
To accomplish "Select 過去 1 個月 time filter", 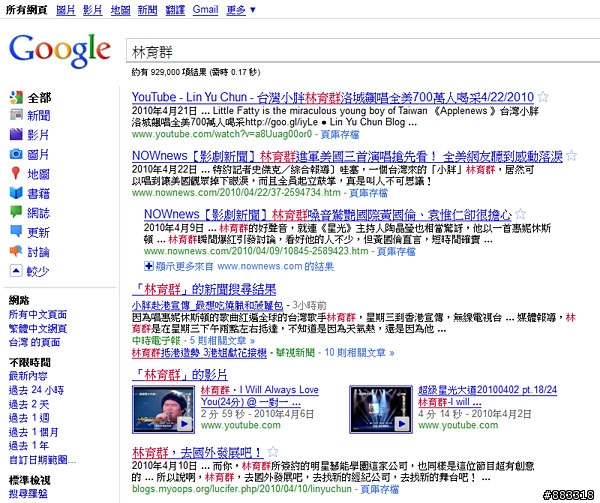I will point(33,432).
